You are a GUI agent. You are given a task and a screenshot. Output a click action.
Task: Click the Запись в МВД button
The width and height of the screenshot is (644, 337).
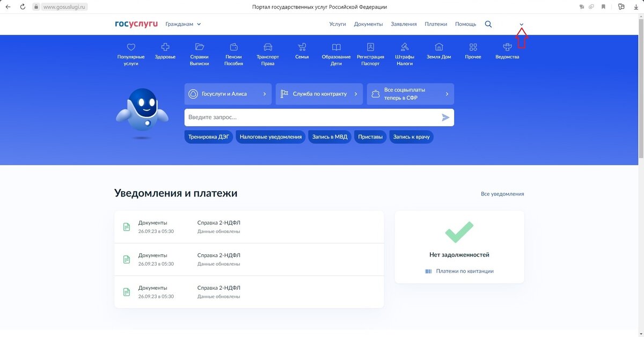(x=330, y=137)
